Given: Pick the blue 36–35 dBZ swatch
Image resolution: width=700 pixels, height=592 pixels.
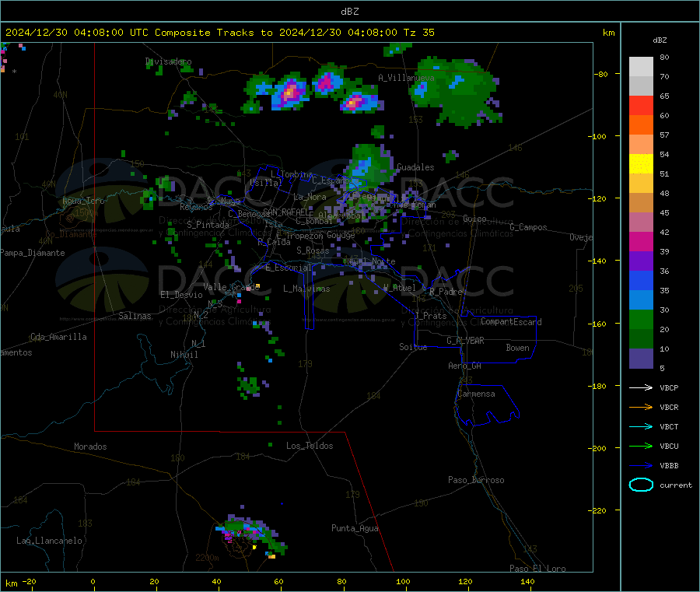Looking at the screenshot, I should point(641,280).
